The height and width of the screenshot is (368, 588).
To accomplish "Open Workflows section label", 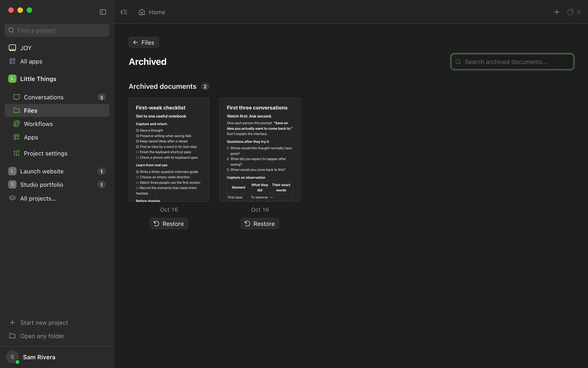I will (x=38, y=124).
